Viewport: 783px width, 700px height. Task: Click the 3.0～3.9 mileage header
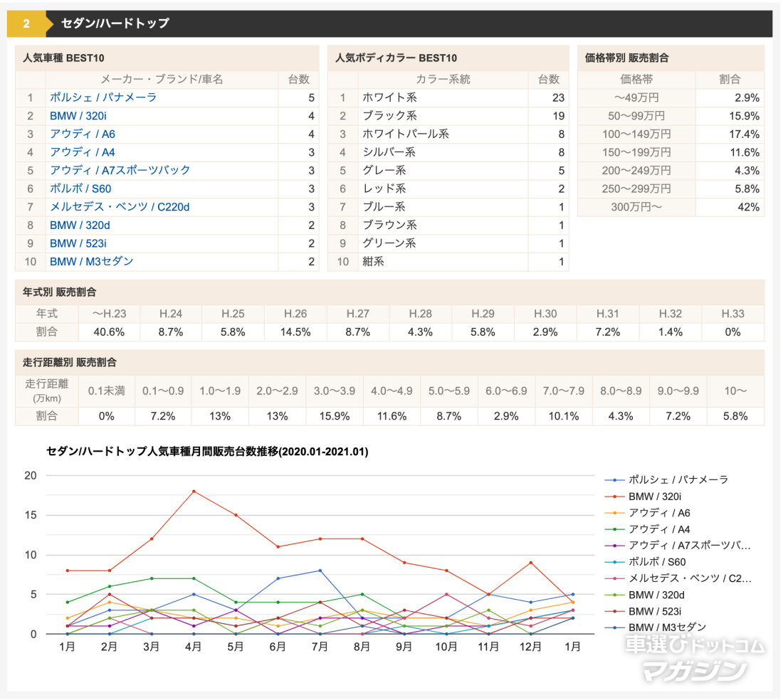pos(335,391)
